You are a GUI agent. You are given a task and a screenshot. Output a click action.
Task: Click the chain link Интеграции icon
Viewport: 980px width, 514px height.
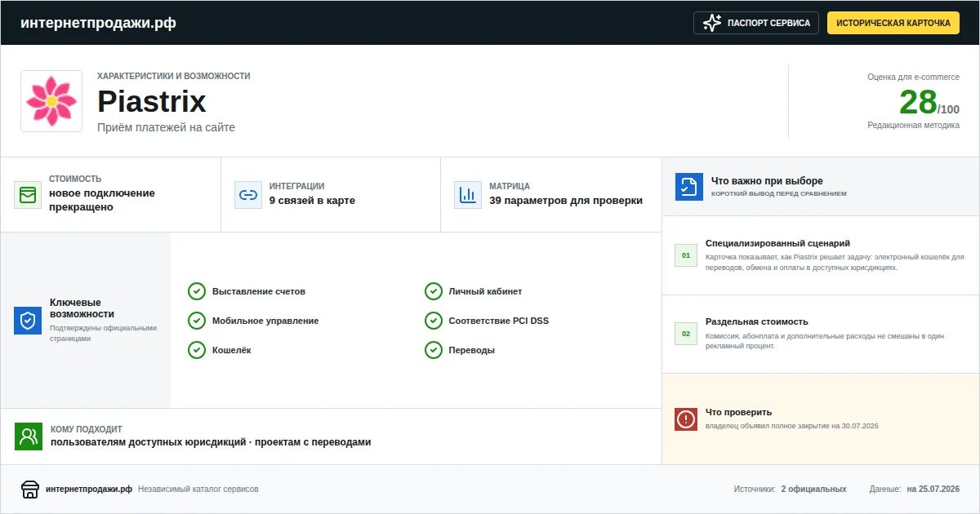tap(248, 195)
